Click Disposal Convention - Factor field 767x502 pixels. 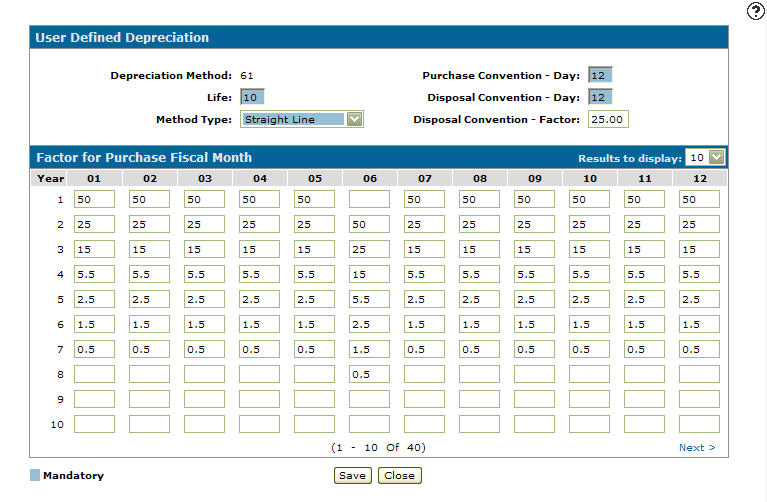(x=608, y=119)
